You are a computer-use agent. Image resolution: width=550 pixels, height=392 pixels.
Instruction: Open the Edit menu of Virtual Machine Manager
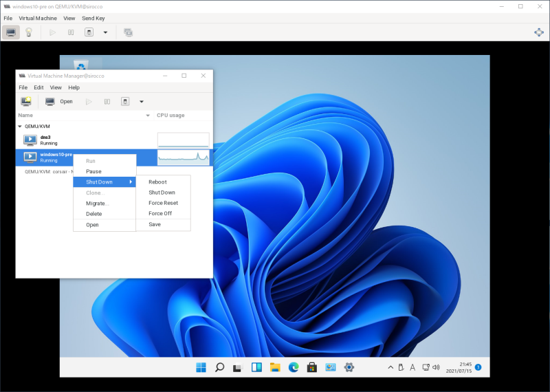[x=38, y=87]
